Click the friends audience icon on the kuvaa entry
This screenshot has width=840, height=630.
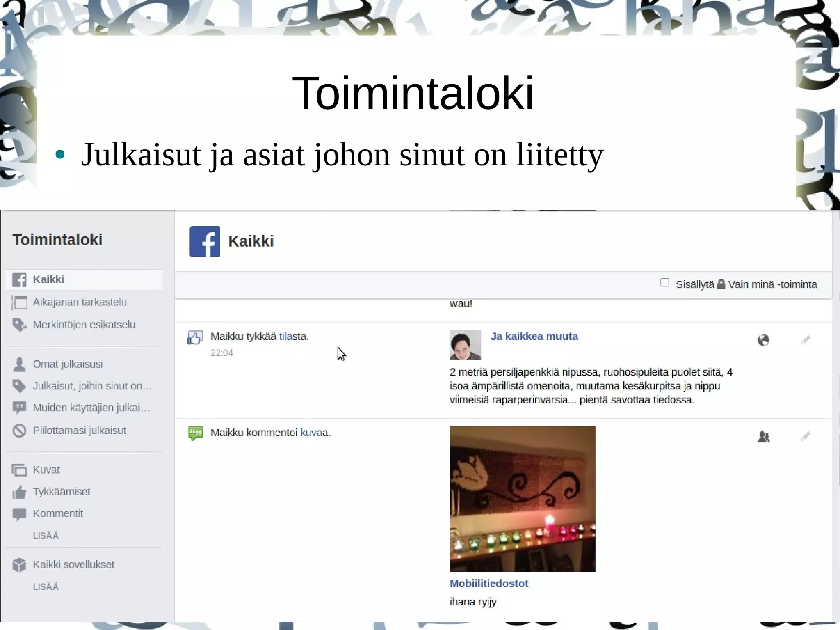pos(764,437)
